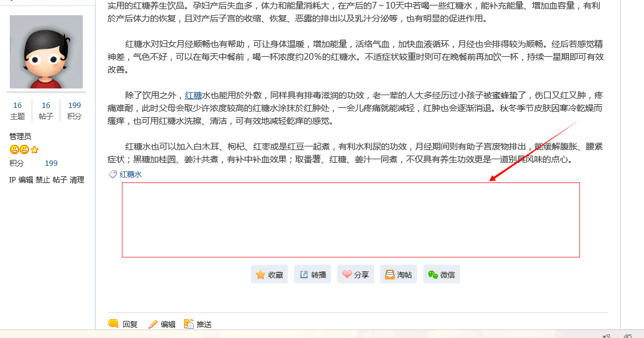644x338 pixels.
Task: Click the 帖子 admin link under avatar
Action: [60, 180]
